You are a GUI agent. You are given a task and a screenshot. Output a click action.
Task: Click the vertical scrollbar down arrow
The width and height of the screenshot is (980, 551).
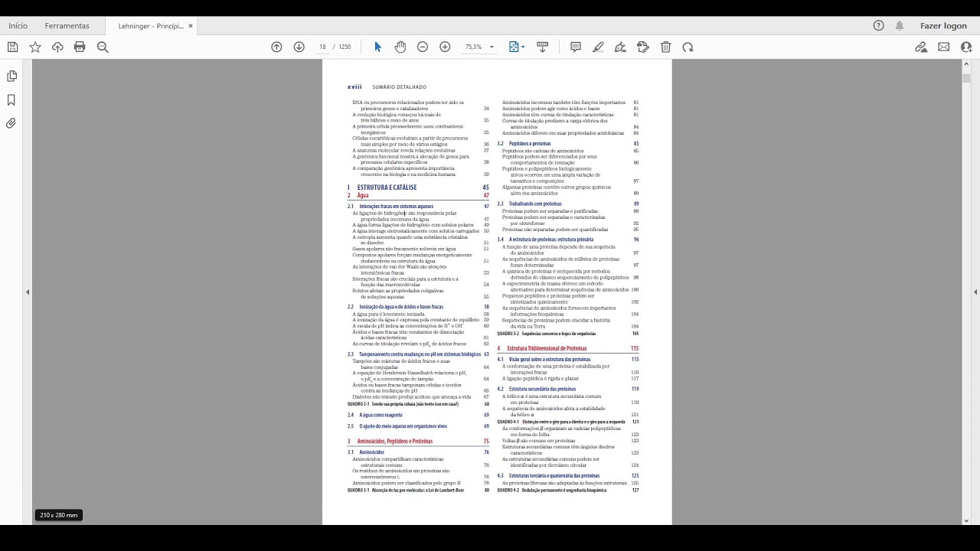coord(966,520)
